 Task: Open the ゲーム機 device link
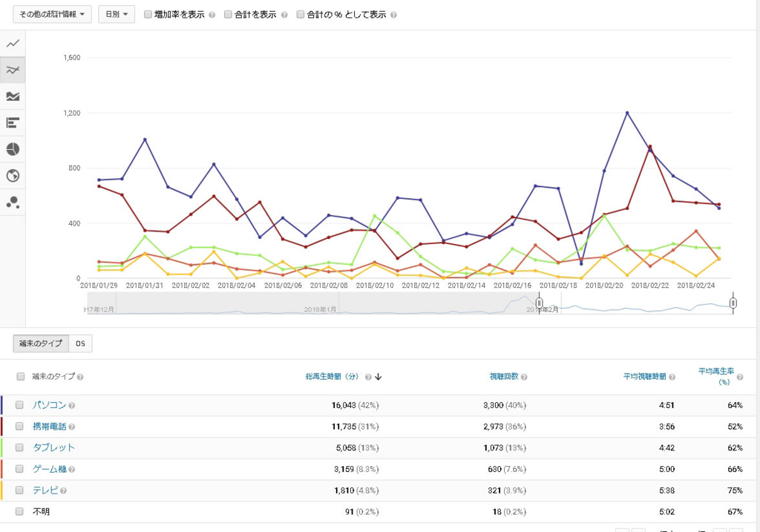coord(49,468)
